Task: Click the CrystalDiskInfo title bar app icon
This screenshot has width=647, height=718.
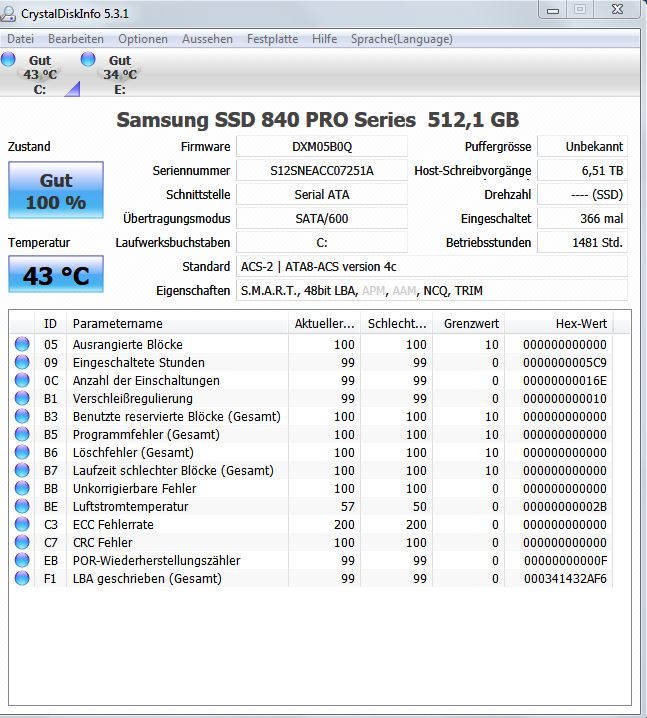Action: (x=8, y=14)
